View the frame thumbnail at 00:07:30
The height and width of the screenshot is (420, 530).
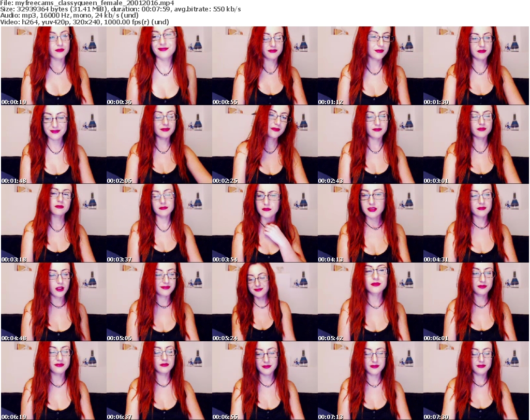(x=476, y=381)
